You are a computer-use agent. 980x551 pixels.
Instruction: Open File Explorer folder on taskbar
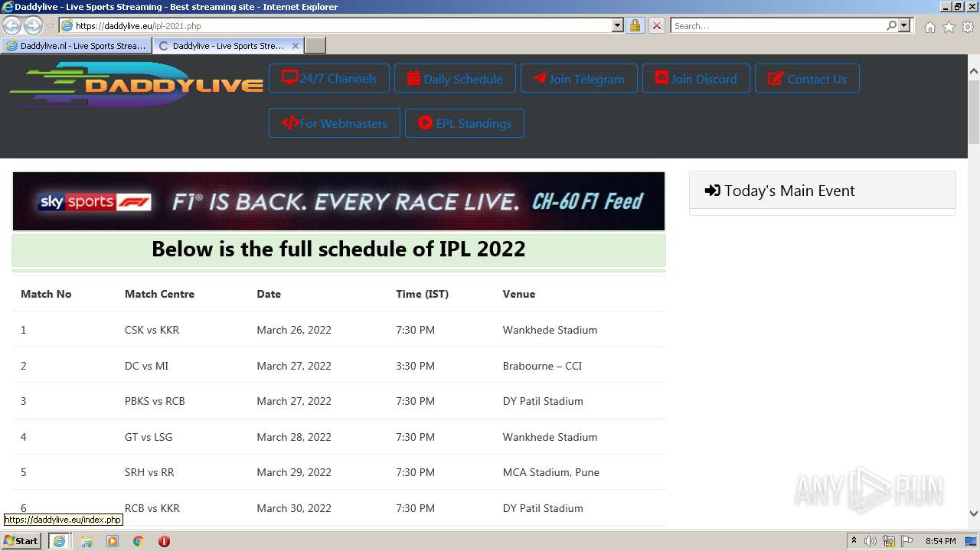click(87, 541)
